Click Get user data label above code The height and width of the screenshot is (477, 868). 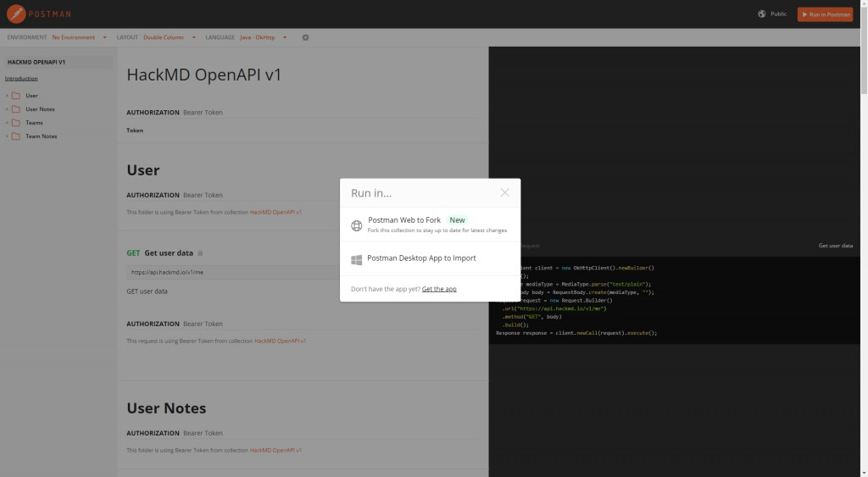835,246
